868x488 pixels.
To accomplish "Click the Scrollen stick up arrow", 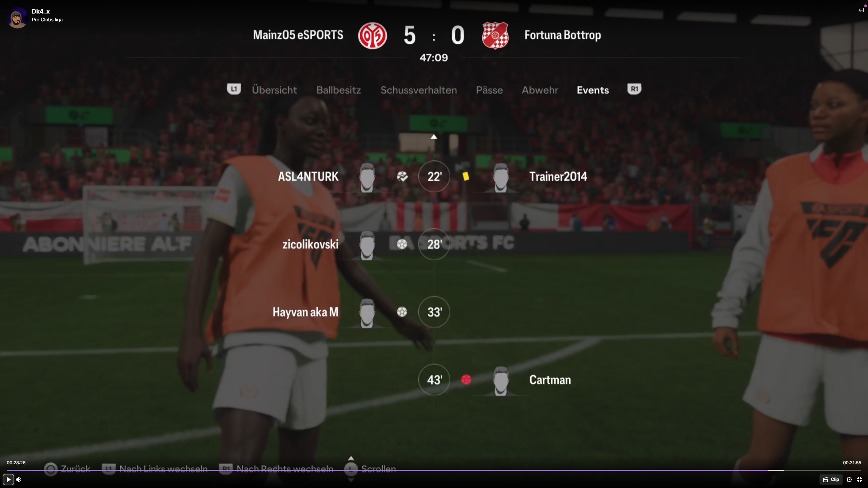I will pos(351,459).
